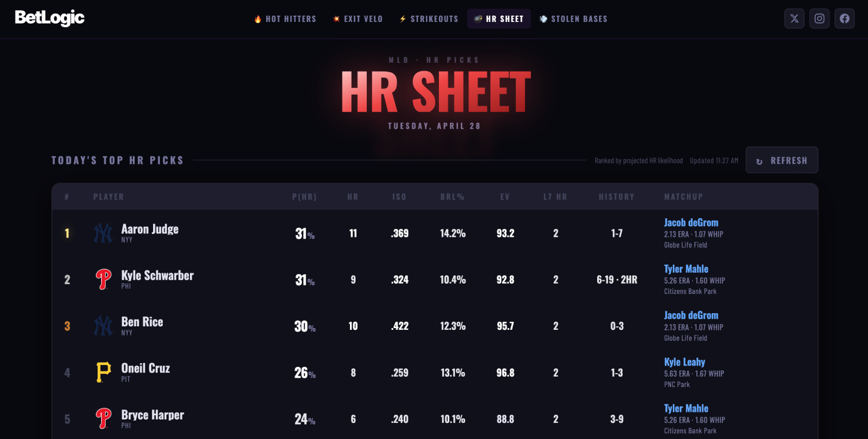Click the PLAYER column header
The width and height of the screenshot is (868, 439).
[x=109, y=197]
